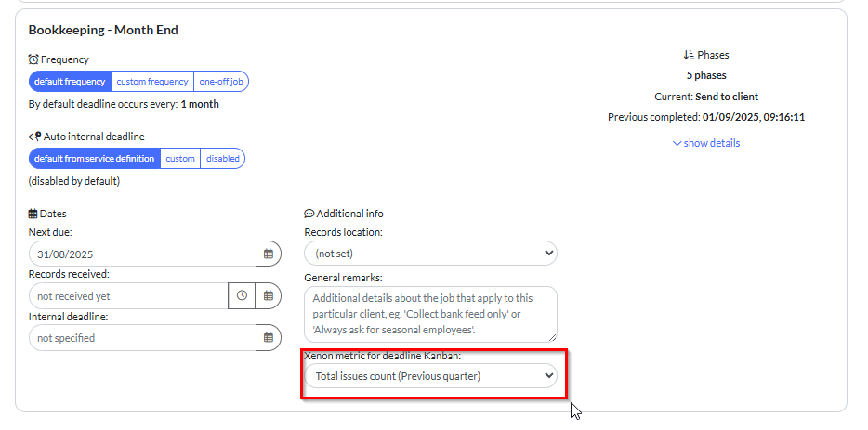Select default from service definition option
868x430 pixels.
94,159
